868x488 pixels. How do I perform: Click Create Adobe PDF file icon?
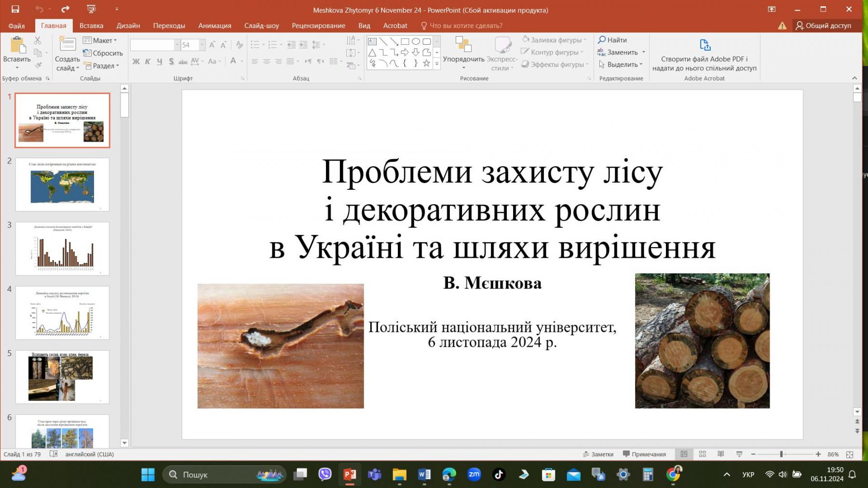[x=705, y=45]
